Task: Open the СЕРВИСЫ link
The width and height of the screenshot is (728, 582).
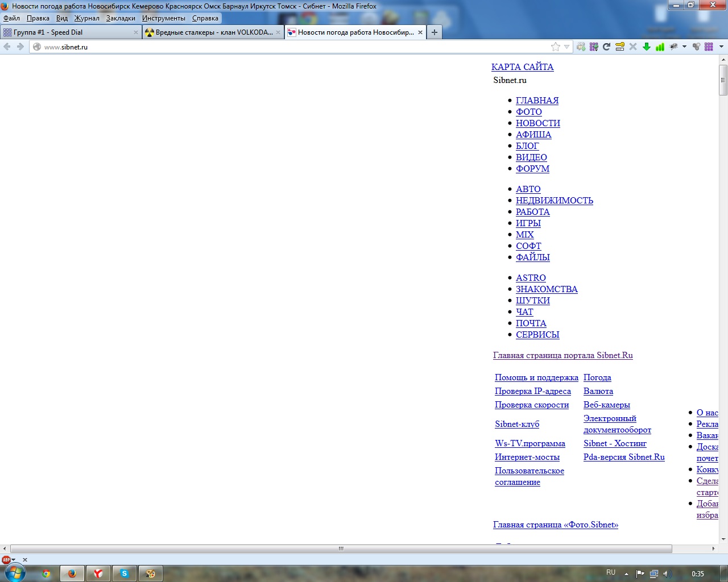Action: point(537,334)
